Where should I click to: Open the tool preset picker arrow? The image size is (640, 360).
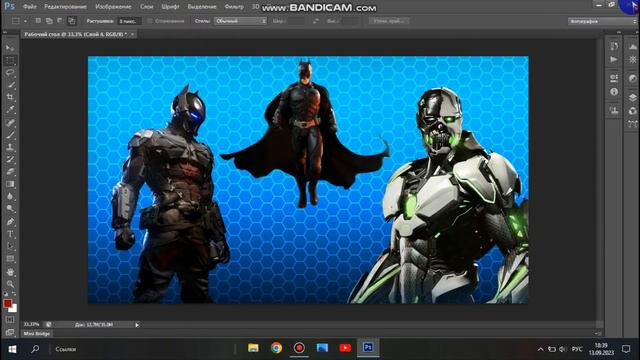click(25, 21)
